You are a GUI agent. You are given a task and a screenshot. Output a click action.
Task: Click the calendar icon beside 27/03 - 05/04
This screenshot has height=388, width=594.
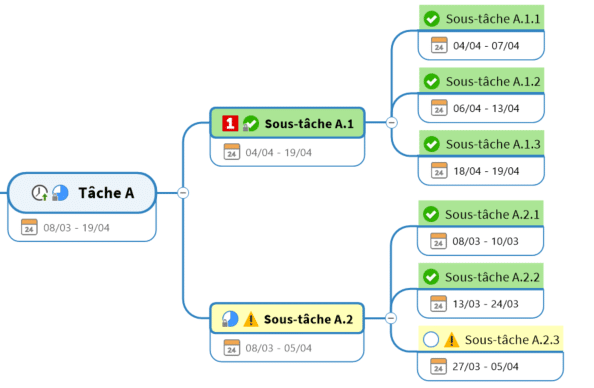point(438,366)
